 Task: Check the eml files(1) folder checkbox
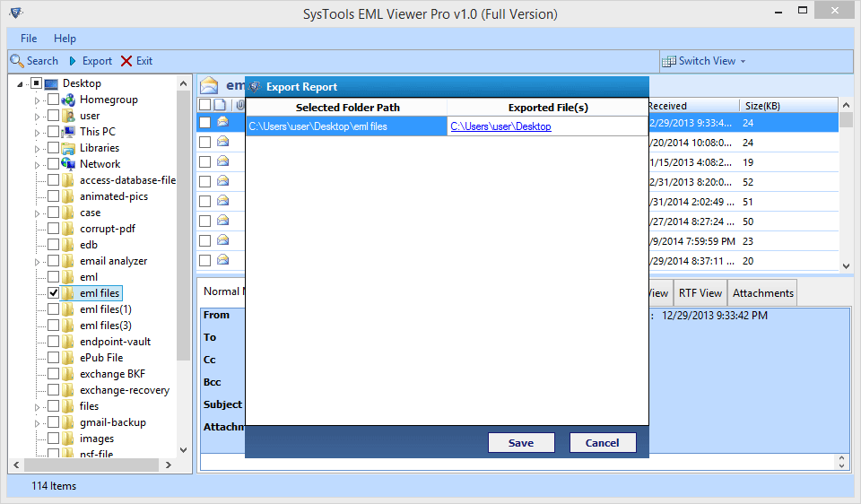coord(53,309)
